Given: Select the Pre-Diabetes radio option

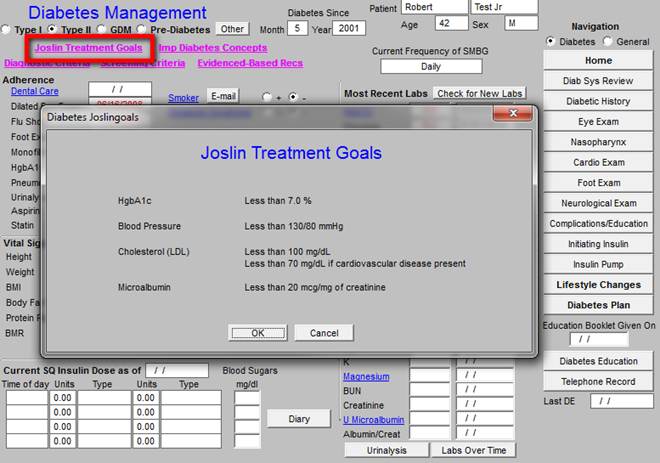Looking at the screenshot, I should point(141,29).
